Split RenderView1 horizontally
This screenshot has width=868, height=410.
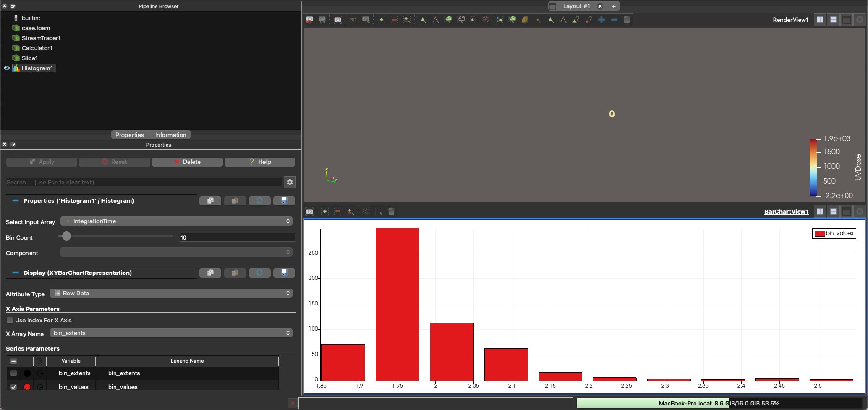click(820, 20)
